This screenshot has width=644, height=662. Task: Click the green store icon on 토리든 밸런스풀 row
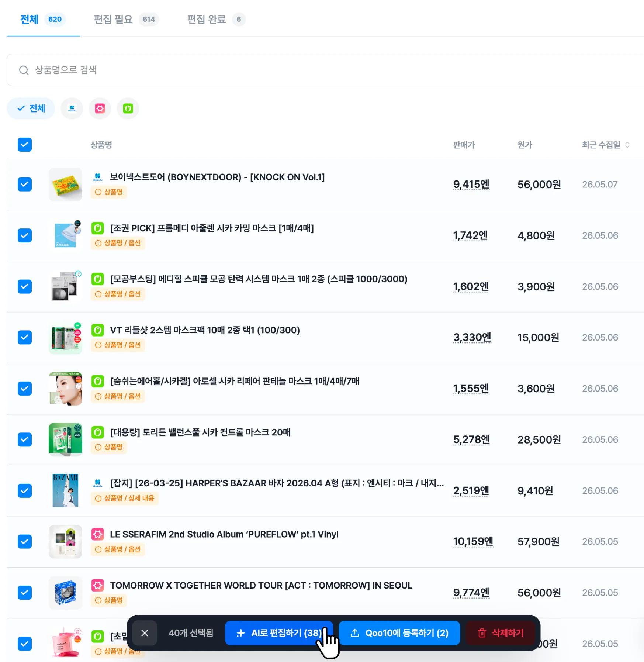click(x=98, y=432)
